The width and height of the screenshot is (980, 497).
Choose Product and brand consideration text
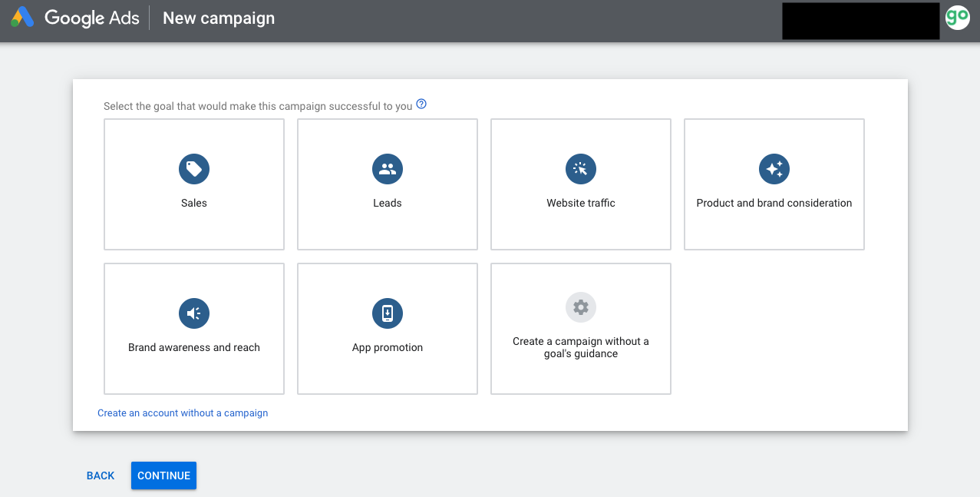pyautogui.click(x=774, y=204)
